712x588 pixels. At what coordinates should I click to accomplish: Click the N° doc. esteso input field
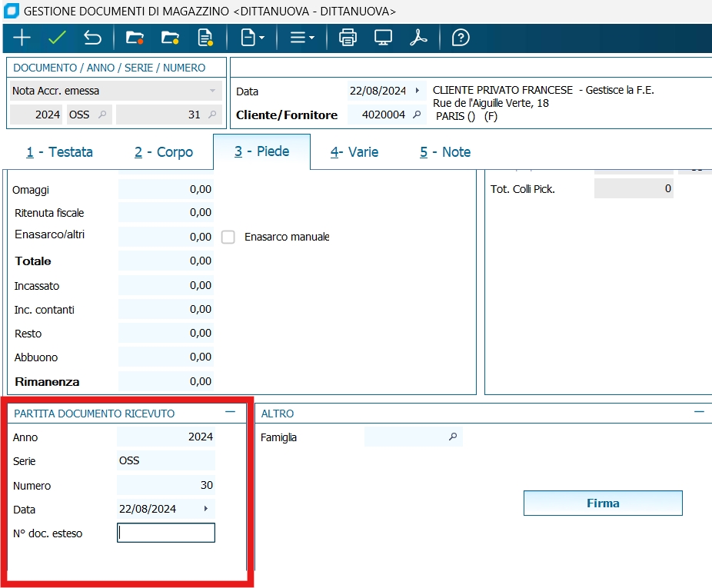pyautogui.click(x=166, y=533)
